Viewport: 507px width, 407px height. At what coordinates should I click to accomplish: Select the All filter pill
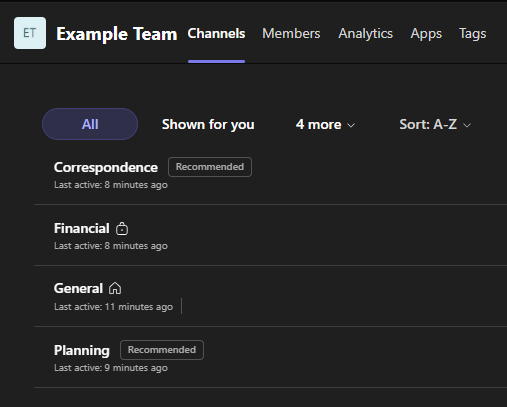pyautogui.click(x=90, y=124)
